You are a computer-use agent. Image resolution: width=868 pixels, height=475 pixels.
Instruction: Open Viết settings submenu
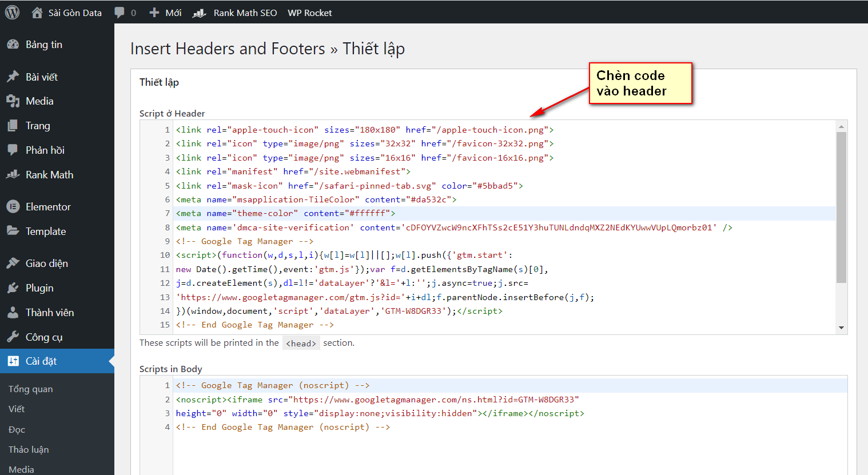[x=17, y=409]
